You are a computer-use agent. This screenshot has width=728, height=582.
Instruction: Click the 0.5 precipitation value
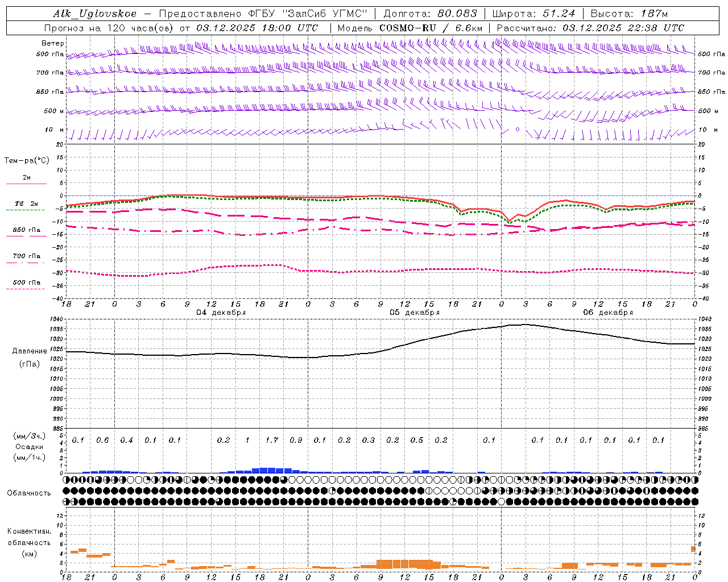(417, 440)
